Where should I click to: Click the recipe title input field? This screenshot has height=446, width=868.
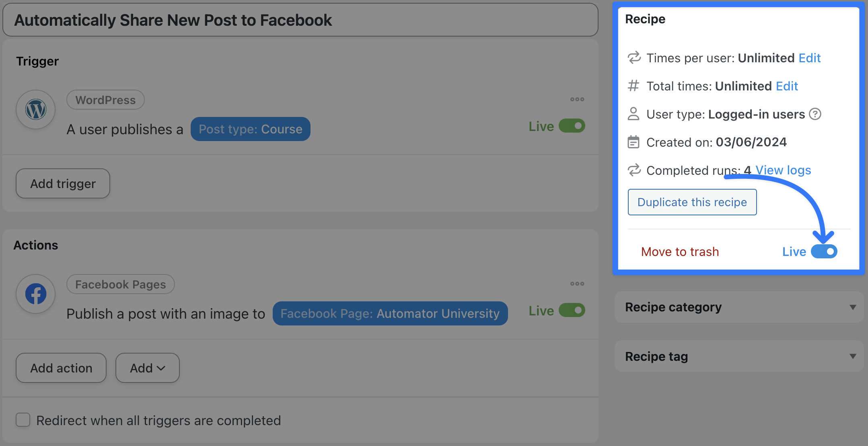pyautogui.click(x=300, y=20)
